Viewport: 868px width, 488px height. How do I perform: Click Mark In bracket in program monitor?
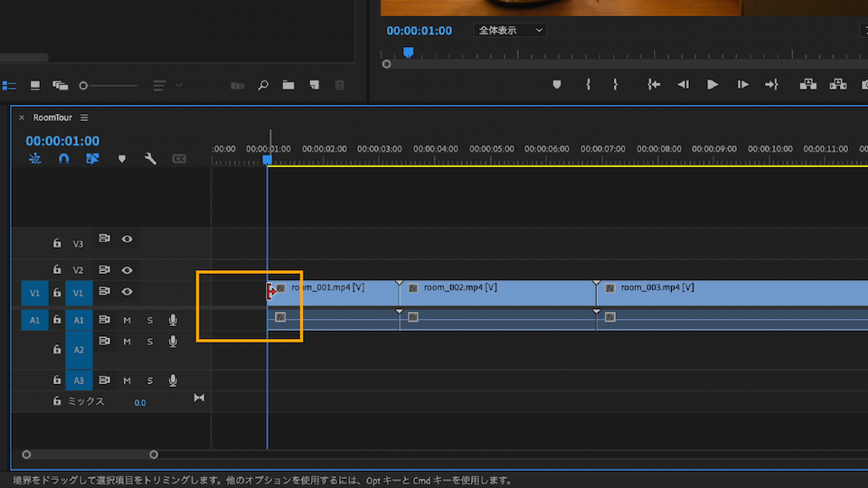coord(589,84)
